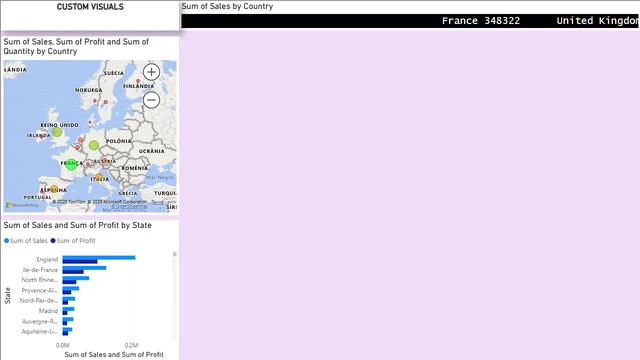Select Ile-de-France Sum of Sales bar
This screenshot has width=640, height=360.
pyautogui.click(x=84, y=268)
